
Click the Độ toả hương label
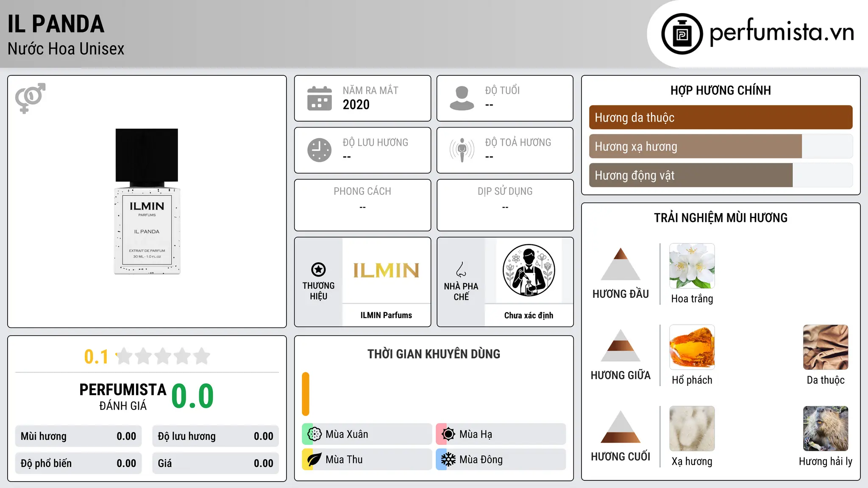point(518,142)
